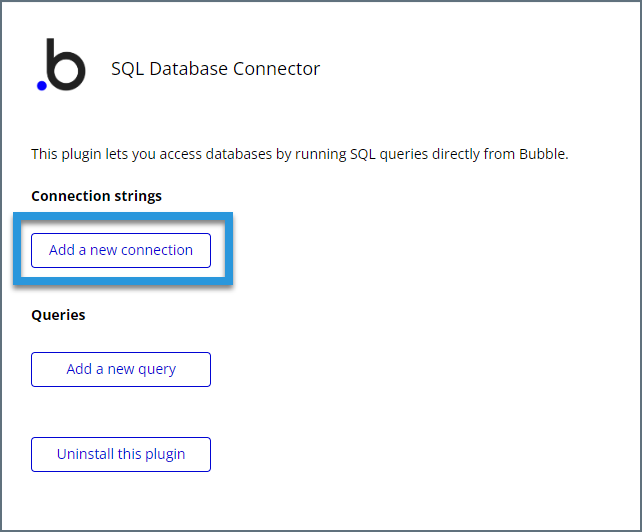Add a new query
This screenshot has width=642, height=532.
(x=121, y=369)
